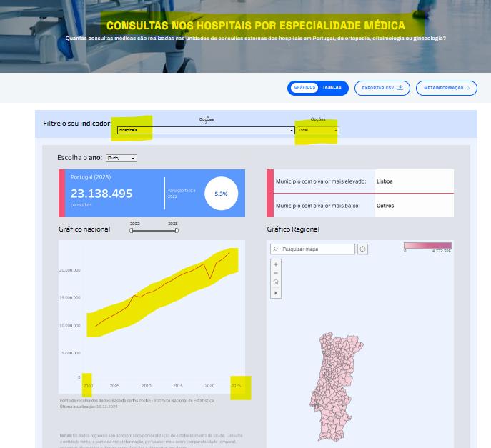Click the Outros lowest value municipality
The height and width of the screenshot is (448, 491).
pos(385,206)
